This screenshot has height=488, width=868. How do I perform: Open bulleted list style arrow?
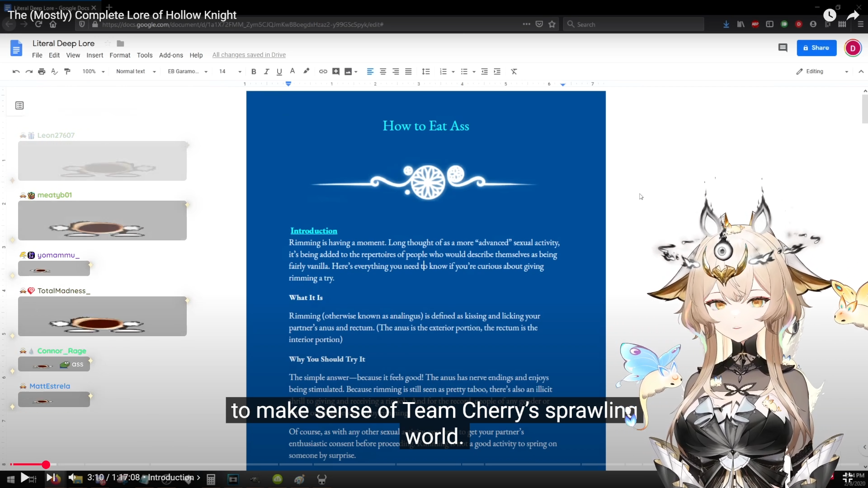[474, 72]
